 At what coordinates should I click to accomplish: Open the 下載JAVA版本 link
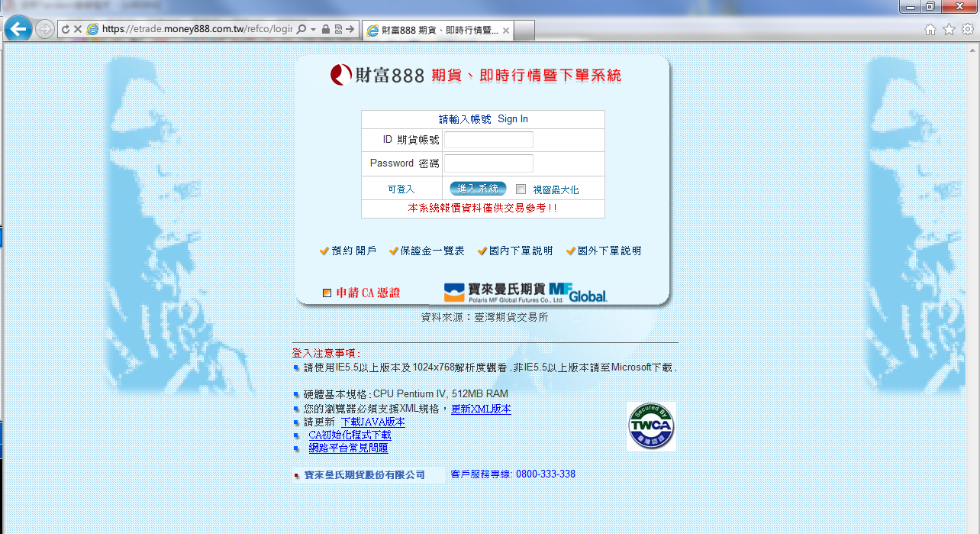(372, 422)
